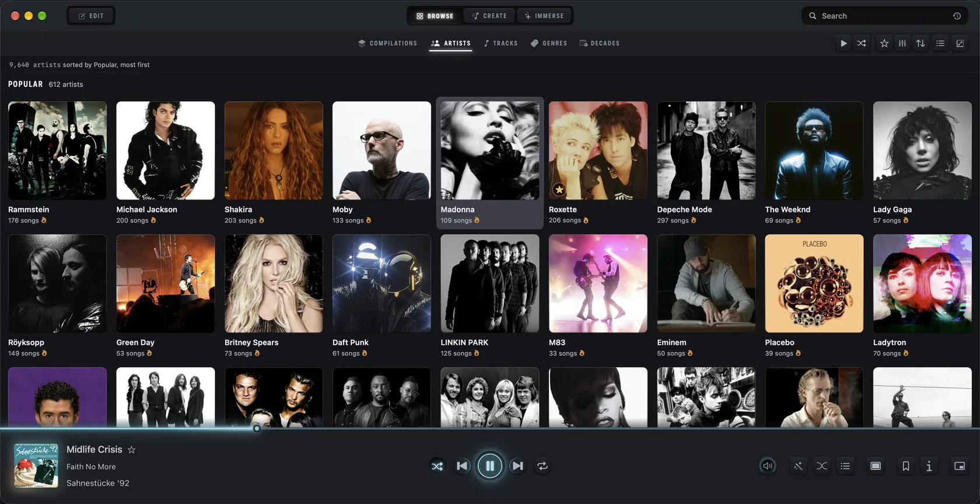Show track info via the i icon
This screenshot has height=504, width=980.
click(929, 466)
